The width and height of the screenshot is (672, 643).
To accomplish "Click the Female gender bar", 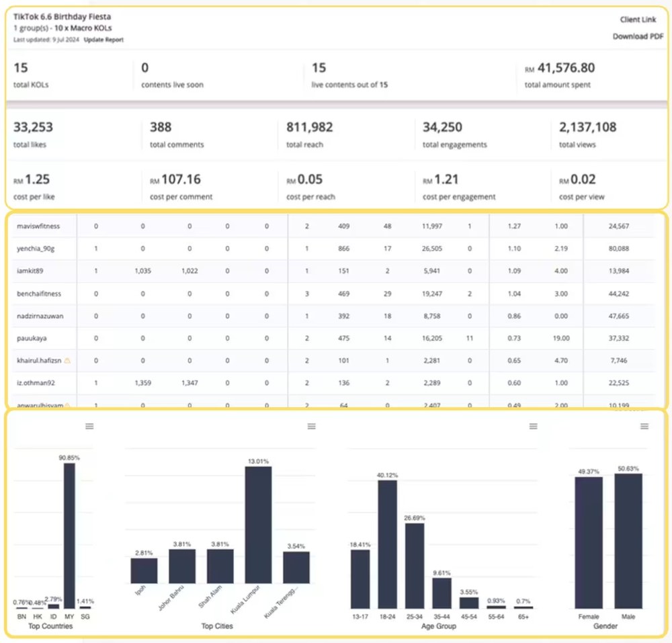I will coord(589,542).
